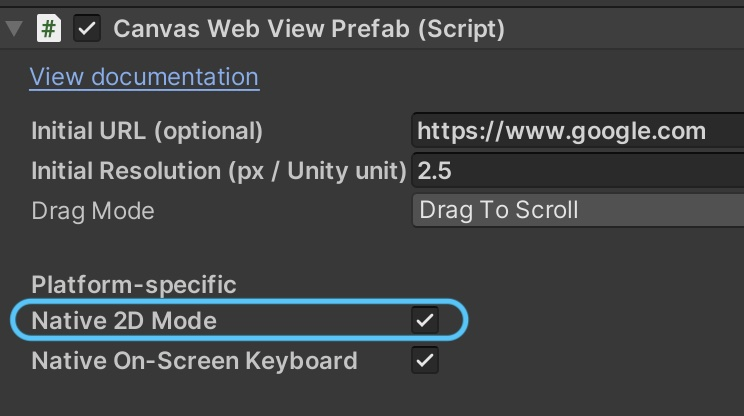Click the Platform-specific section header

[x=134, y=285]
